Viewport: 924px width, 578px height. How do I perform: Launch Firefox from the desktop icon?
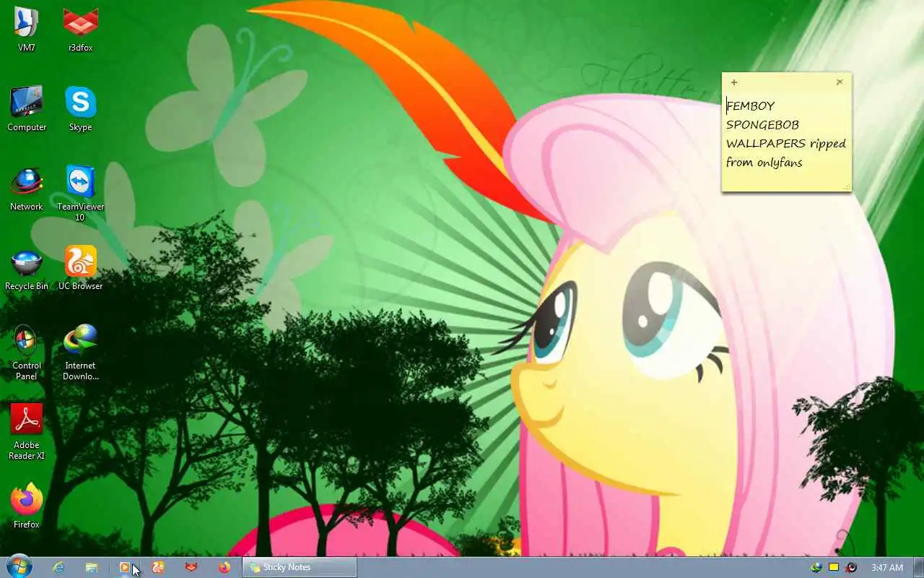click(27, 506)
